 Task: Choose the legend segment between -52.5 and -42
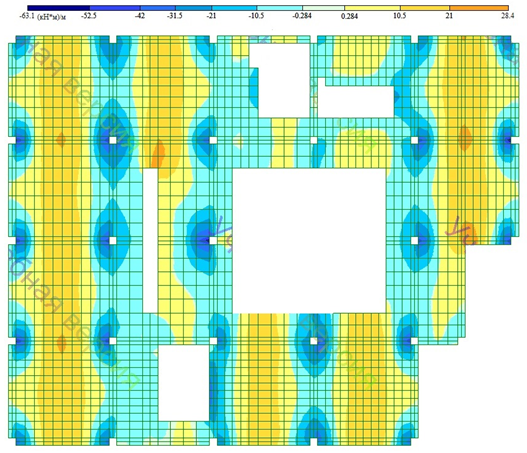(115, 8)
